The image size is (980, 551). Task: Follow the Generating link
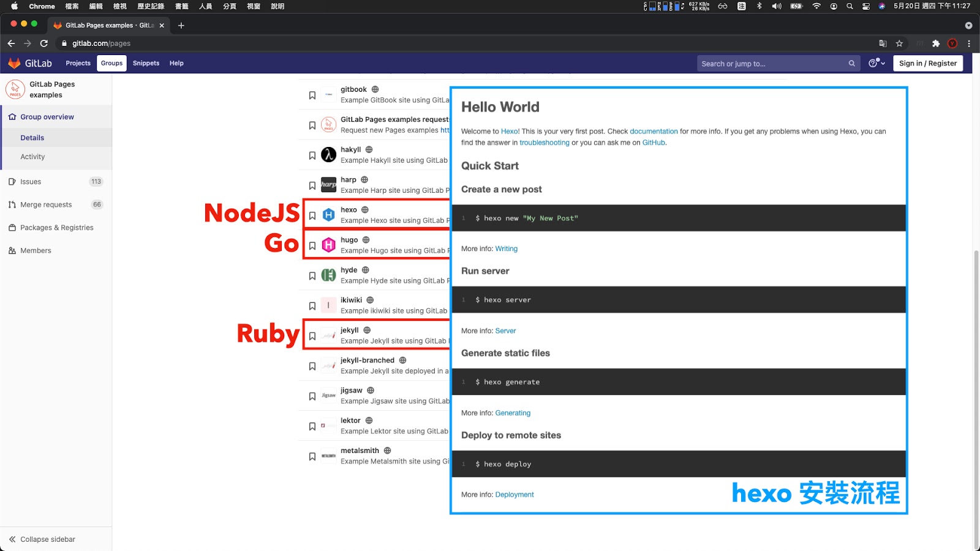(x=513, y=413)
